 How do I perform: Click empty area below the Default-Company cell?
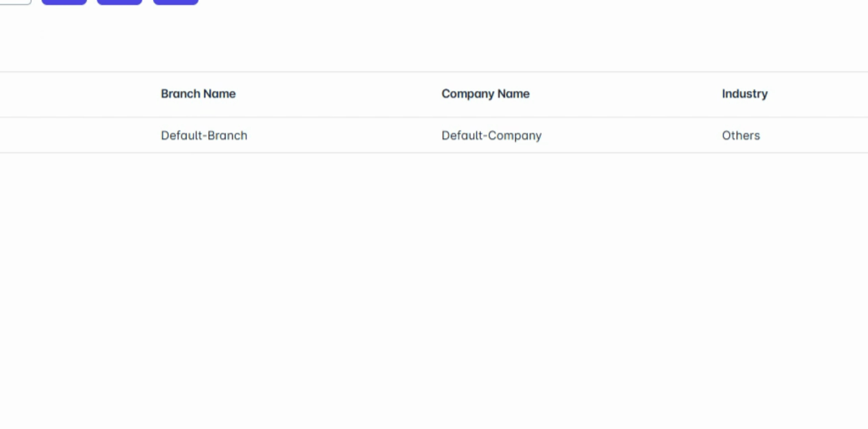click(491, 238)
